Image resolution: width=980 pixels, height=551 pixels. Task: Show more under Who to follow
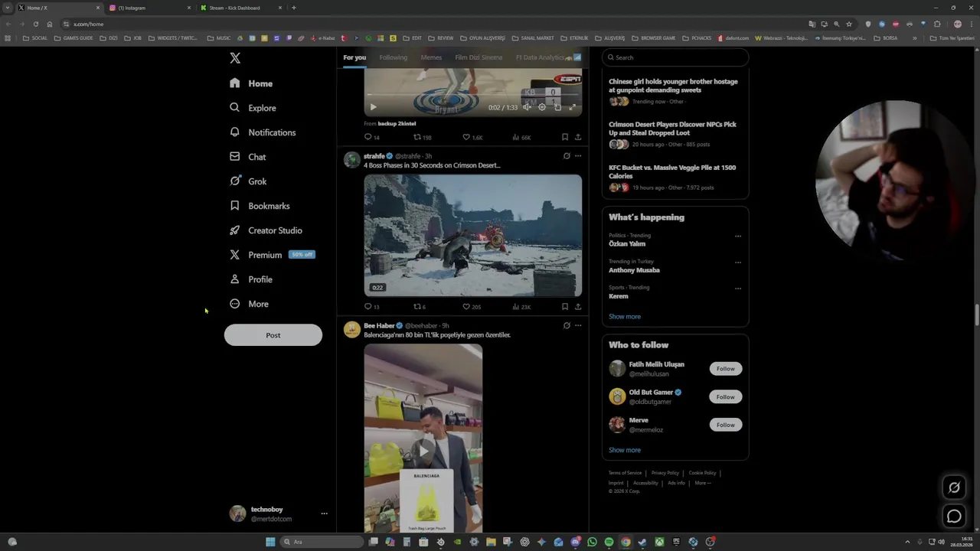coord(625,450)
